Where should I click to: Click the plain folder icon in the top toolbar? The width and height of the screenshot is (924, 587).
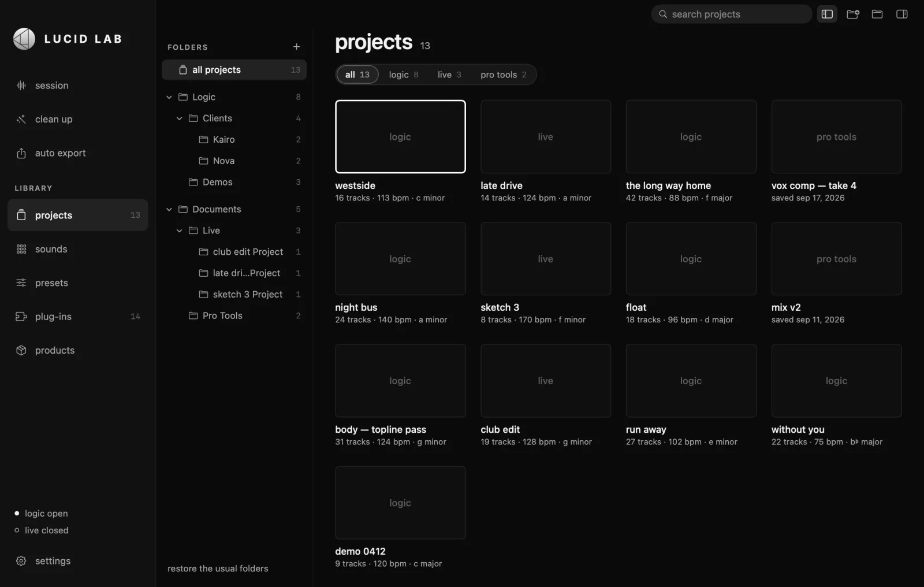877,14
